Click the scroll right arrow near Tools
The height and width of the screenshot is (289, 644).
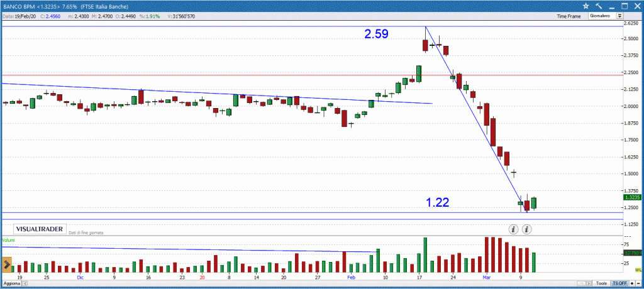tap(589, 283)
